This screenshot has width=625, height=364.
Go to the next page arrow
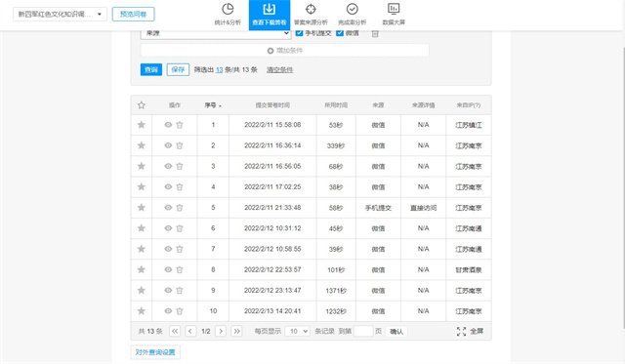pos(221,331)
